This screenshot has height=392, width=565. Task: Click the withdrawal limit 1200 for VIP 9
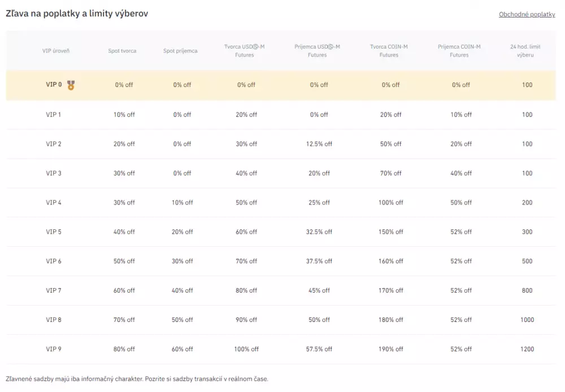coord(527,349)
